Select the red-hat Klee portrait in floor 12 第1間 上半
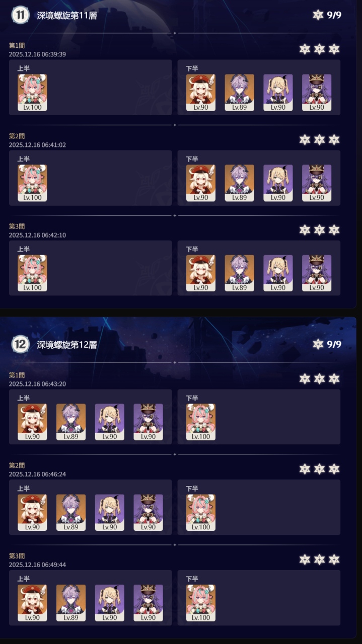The image size is (362, 644). click(x=32, y=422)
